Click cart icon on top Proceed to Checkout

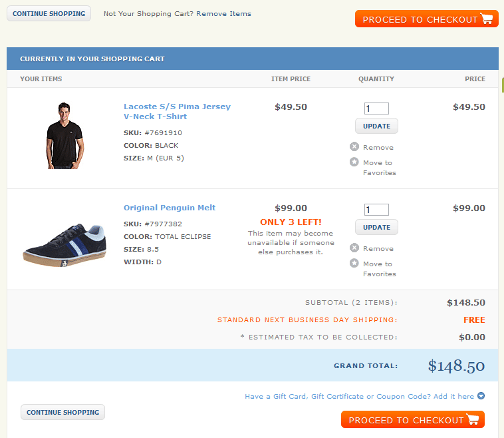pos(486,19)
